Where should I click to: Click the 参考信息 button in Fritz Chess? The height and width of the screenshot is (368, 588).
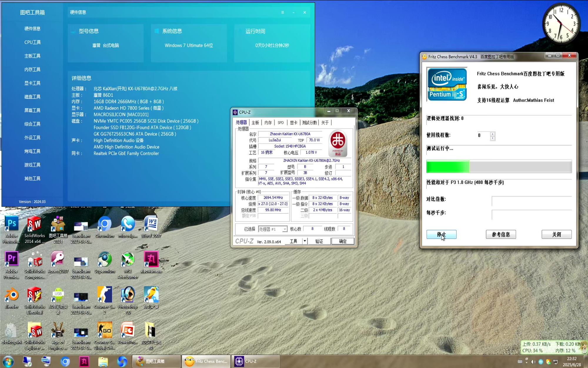(x=501, y=234)
